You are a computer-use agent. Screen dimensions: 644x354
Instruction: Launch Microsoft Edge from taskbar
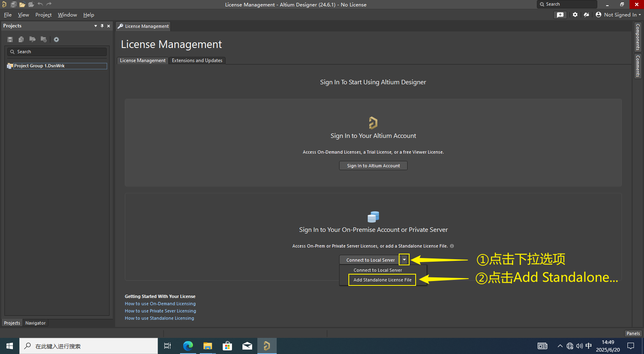(x=188, y=346)
